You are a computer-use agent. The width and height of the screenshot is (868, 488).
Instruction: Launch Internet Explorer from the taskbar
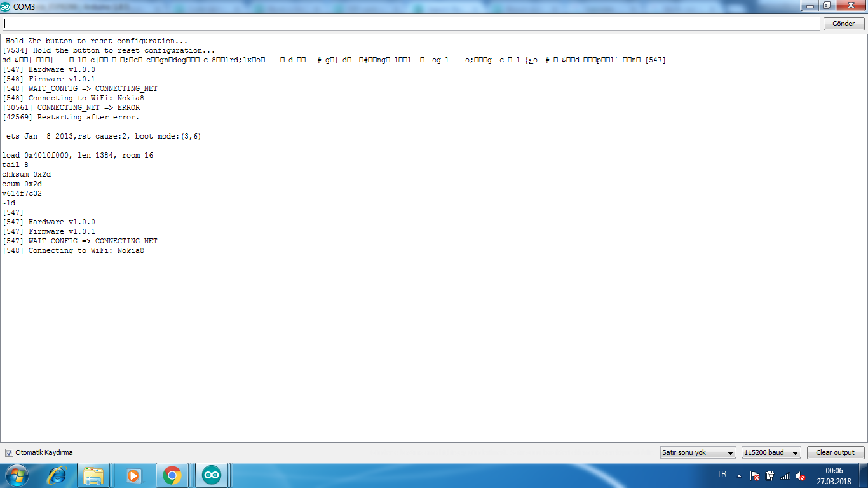click(x=57, y=475)
